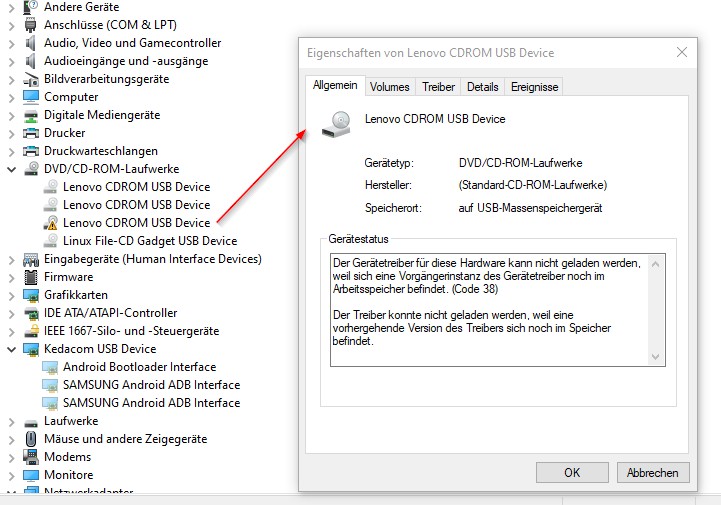
Task: Click the Drucker printer icon
Action: coord(31,133)
